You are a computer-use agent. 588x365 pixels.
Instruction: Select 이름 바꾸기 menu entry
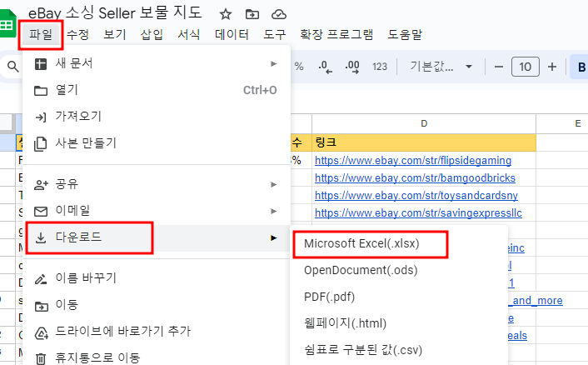coord(157,278)
